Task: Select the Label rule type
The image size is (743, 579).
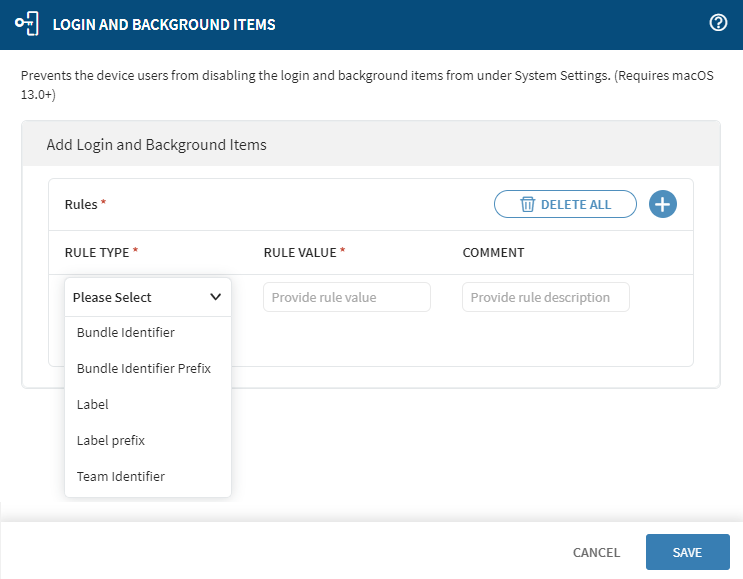Action: coord(148,405)
